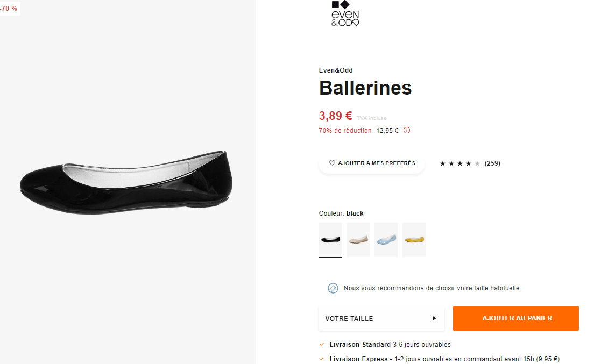Click the Livraison Express checkmark icon
Viewport: 608px width, 364px height.
pos(322,359)
